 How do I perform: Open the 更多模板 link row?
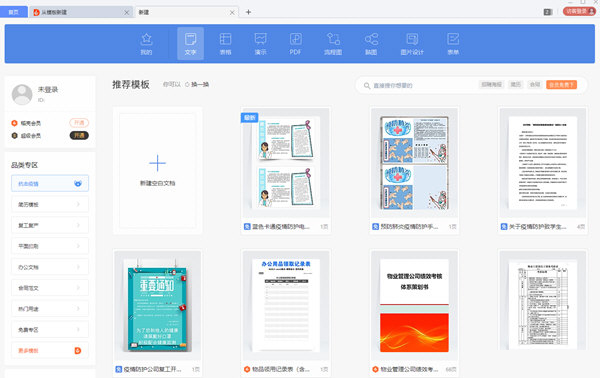pyautogui.click(x=50, y=350)
